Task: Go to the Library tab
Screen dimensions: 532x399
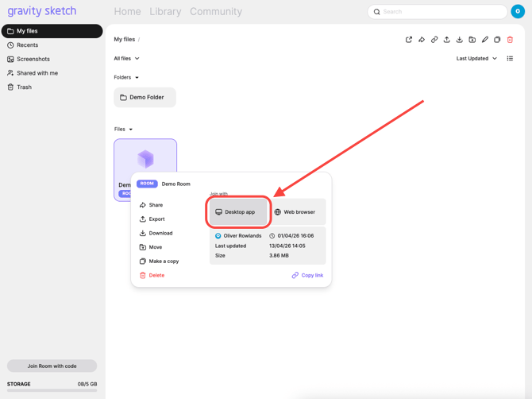Action: 165,12
